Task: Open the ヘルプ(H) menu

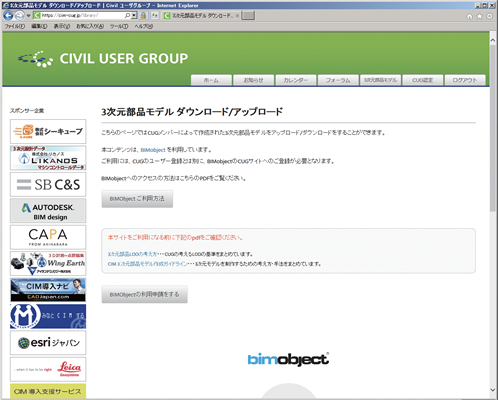Action: tap(144, 26)
